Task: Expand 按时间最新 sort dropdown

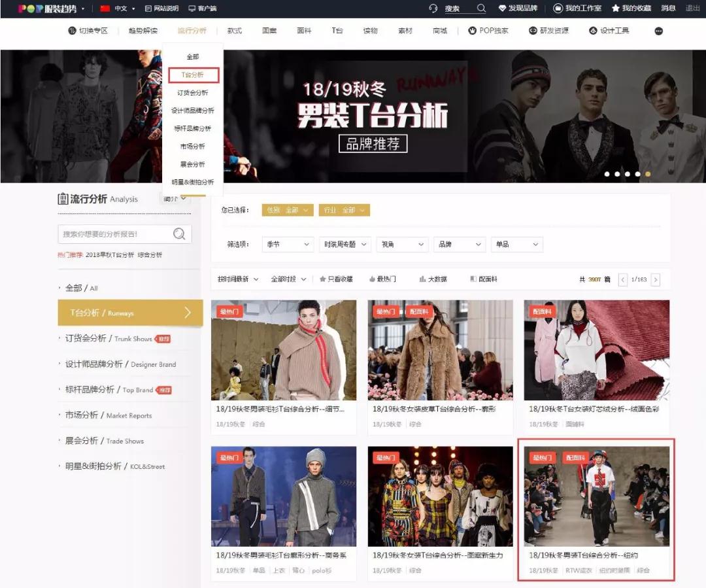Action: (238, 279)
